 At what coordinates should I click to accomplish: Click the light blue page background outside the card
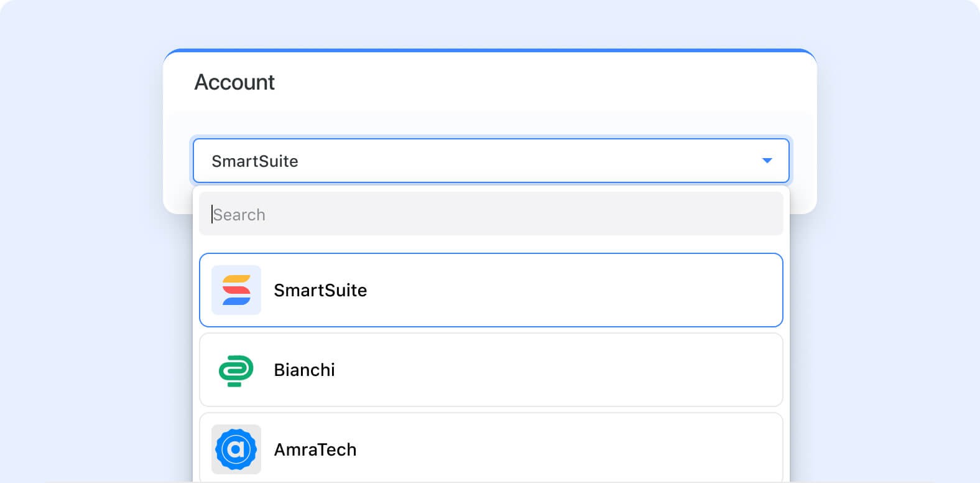point(81,249)
